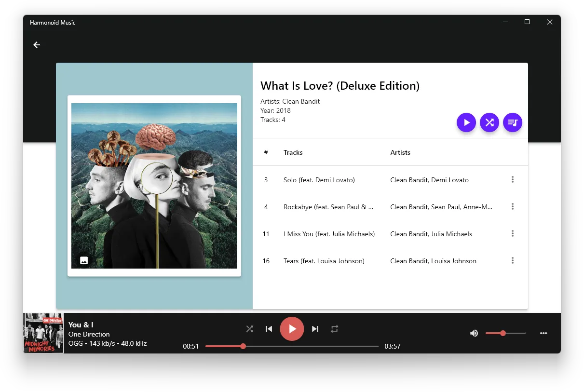Viewport: 584px width, 392px height.
Task: Seek on the playback progress bar
Action: [x=292, y=346]
